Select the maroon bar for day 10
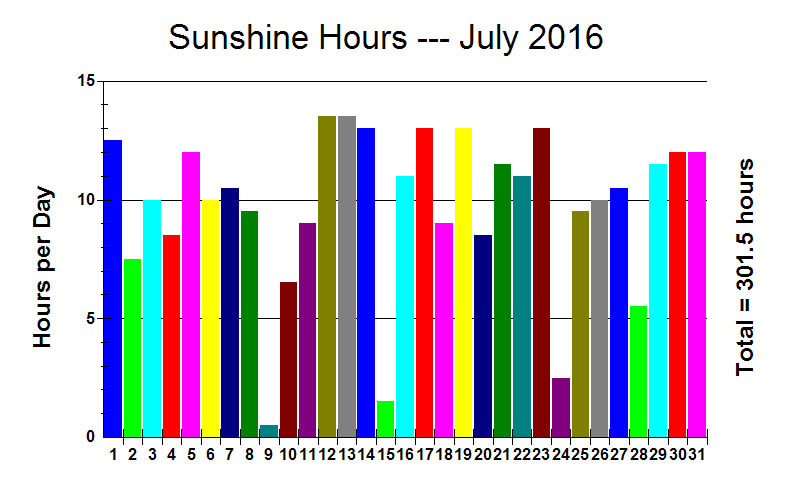This screenshot has width=792, height=491. 288,360
